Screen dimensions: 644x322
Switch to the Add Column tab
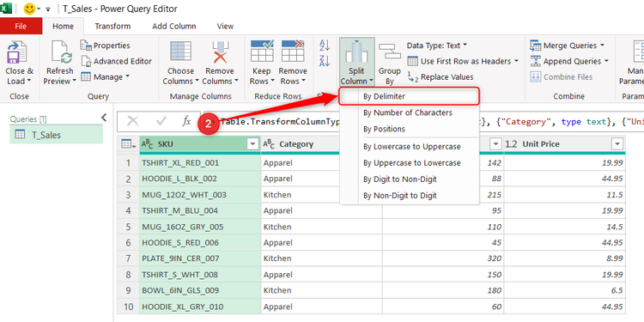174,27
